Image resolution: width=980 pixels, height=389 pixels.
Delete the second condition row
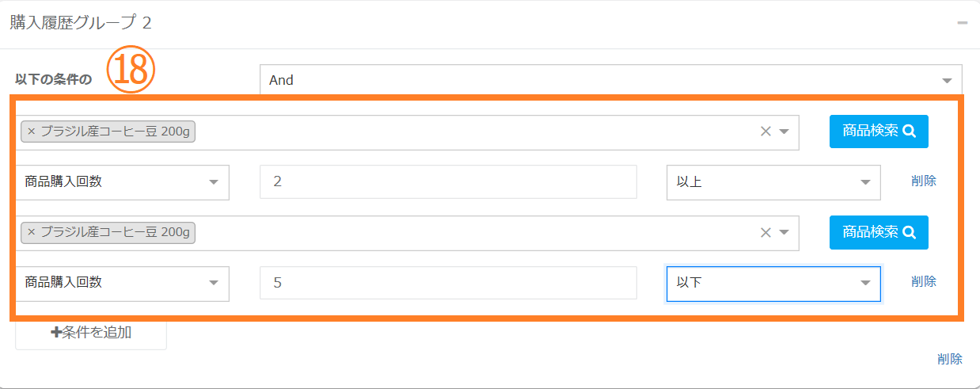coord(924,281)
